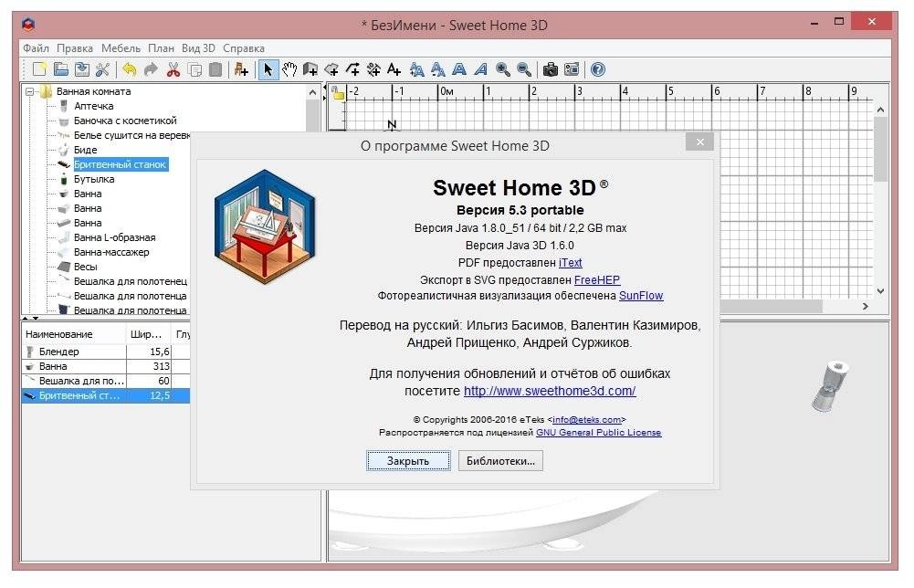This screenshot has width=914, height=588.
Task: Click the Create 3D video icon
Action: coord(572,69)
